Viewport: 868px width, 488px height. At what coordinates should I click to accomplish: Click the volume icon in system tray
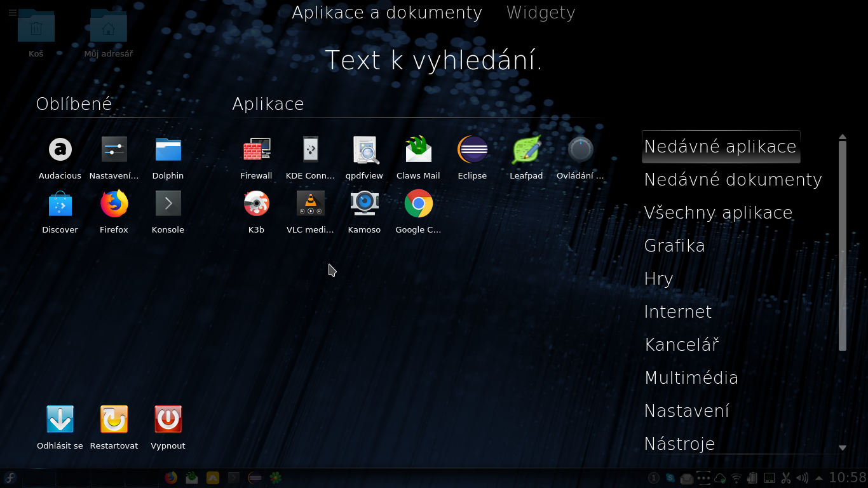(802, 478)
